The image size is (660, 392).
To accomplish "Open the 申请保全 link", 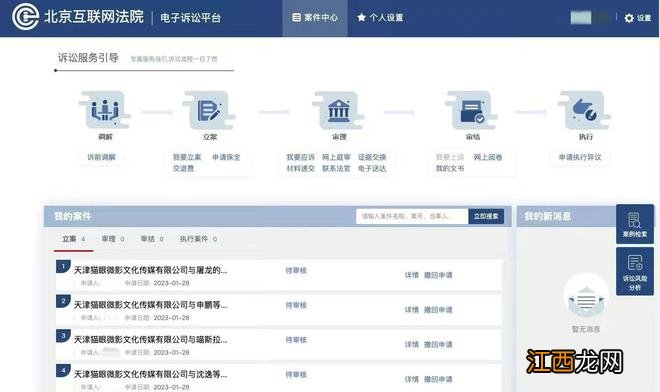I will click(226, 157).
